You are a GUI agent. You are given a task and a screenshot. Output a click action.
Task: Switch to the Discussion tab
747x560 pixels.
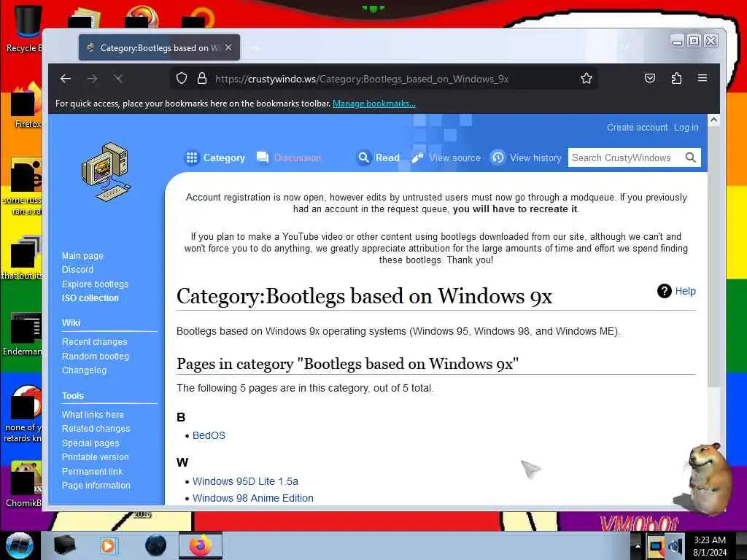tap(289, 157)
